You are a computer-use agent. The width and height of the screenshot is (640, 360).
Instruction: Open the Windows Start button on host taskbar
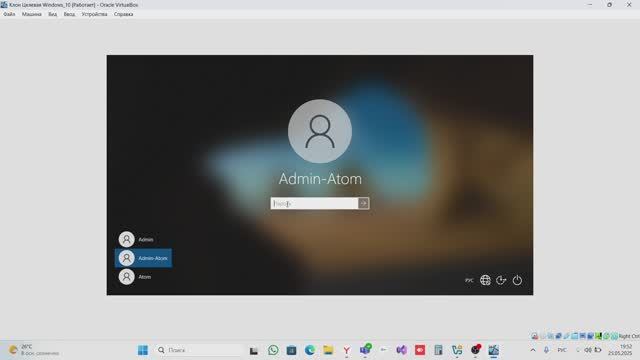coord(143,350)
